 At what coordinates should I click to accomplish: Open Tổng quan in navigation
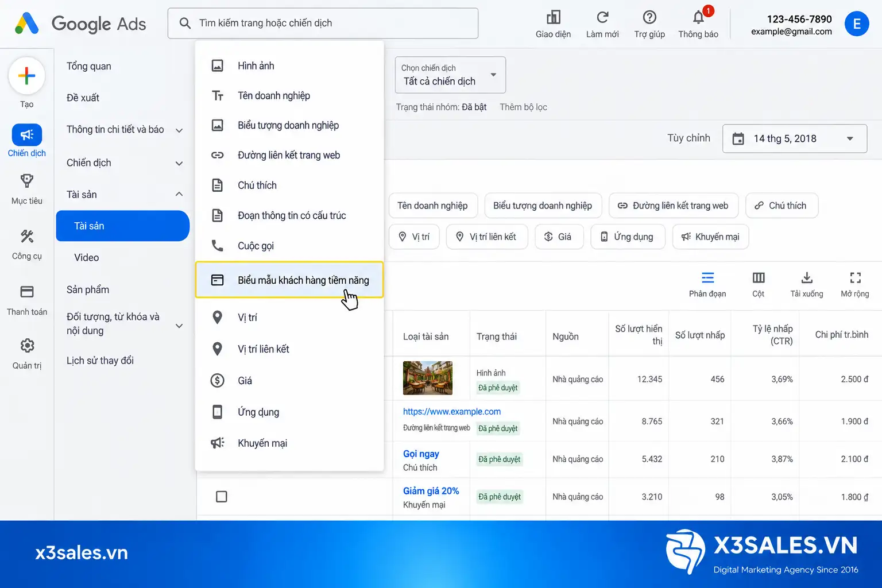pyautogui.click(x=89, y=66)
